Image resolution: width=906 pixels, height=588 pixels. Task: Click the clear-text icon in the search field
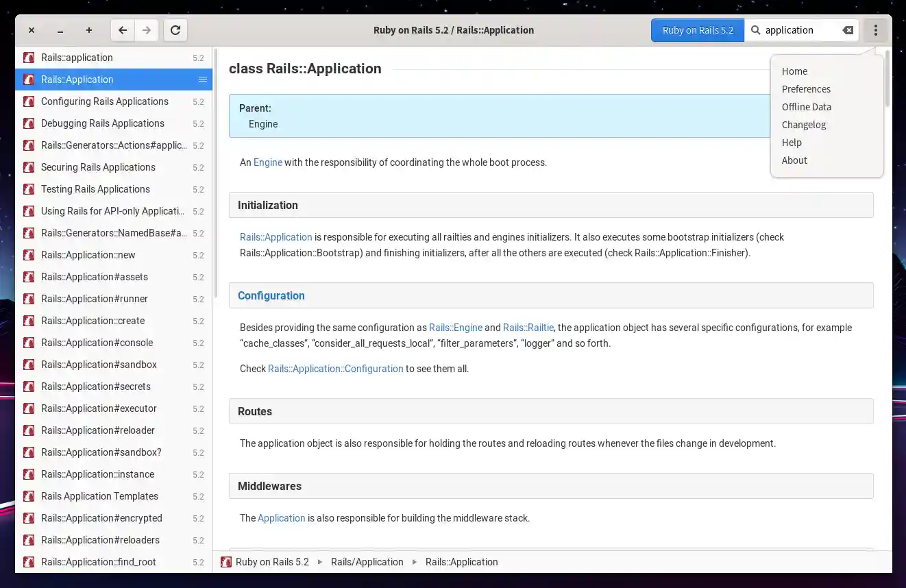848,30
